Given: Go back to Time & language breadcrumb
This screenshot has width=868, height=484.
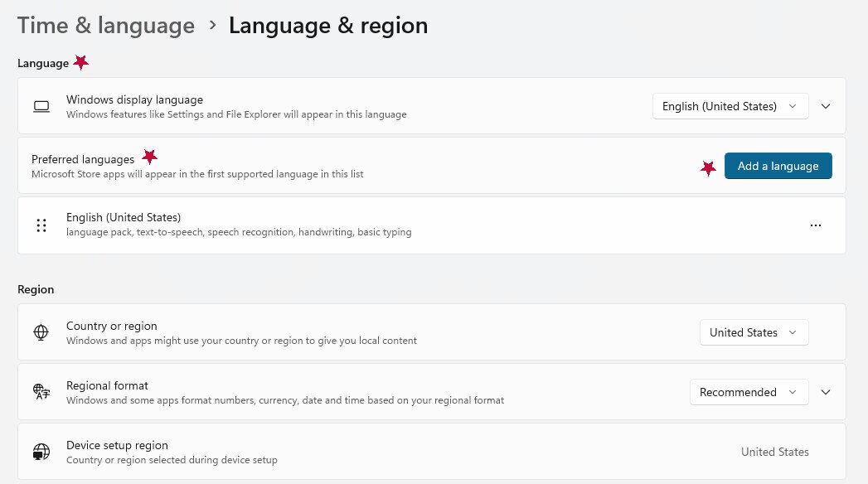Looking at the screenshot, I should (105, 26).
